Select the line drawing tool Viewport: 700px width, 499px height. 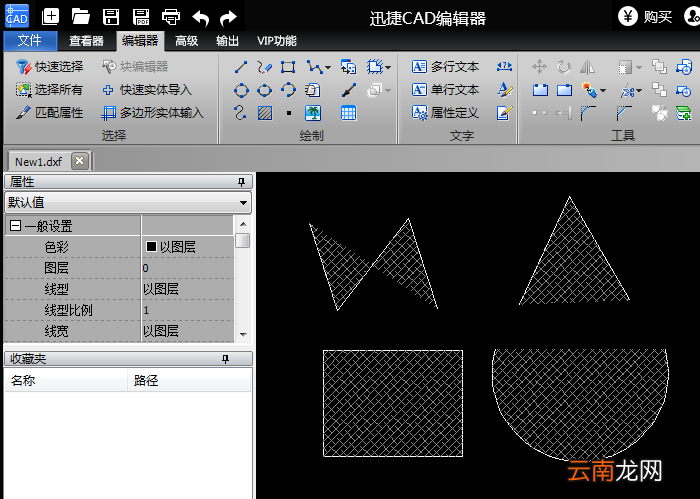click(241, 67)
